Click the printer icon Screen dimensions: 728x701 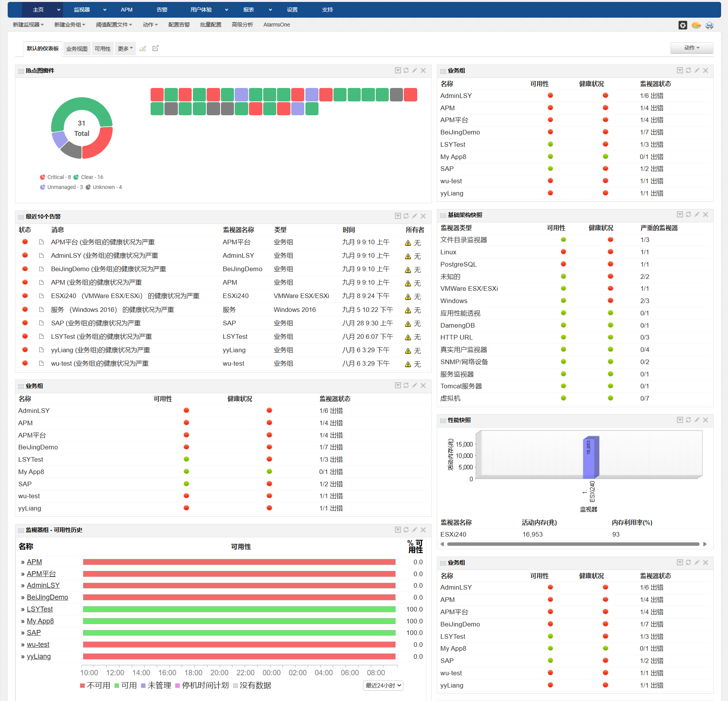[x=709, y=25]
